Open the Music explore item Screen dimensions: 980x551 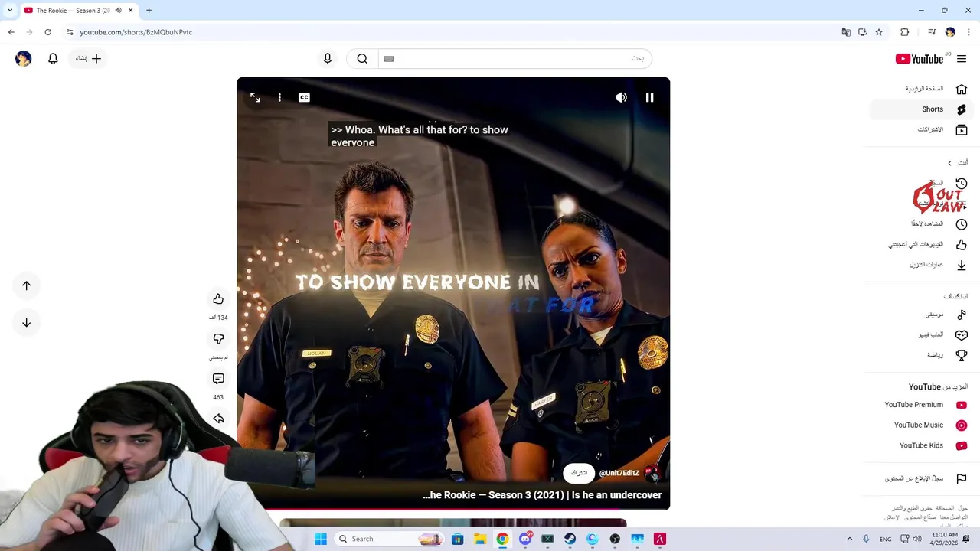[x=922, y=315]
